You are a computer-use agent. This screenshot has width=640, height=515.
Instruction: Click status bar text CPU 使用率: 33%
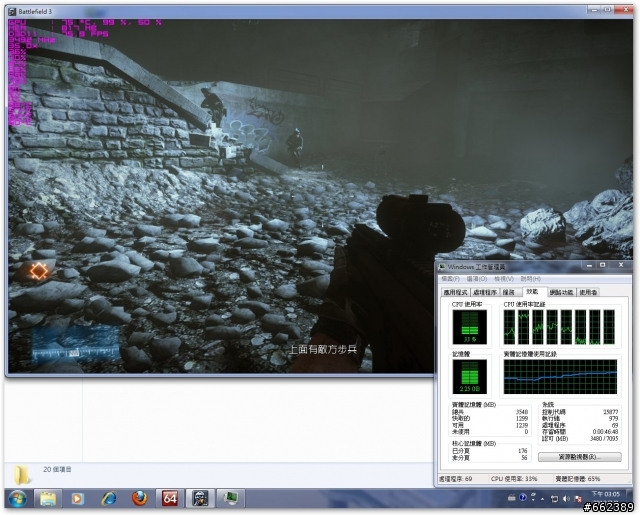click(514, 479)
